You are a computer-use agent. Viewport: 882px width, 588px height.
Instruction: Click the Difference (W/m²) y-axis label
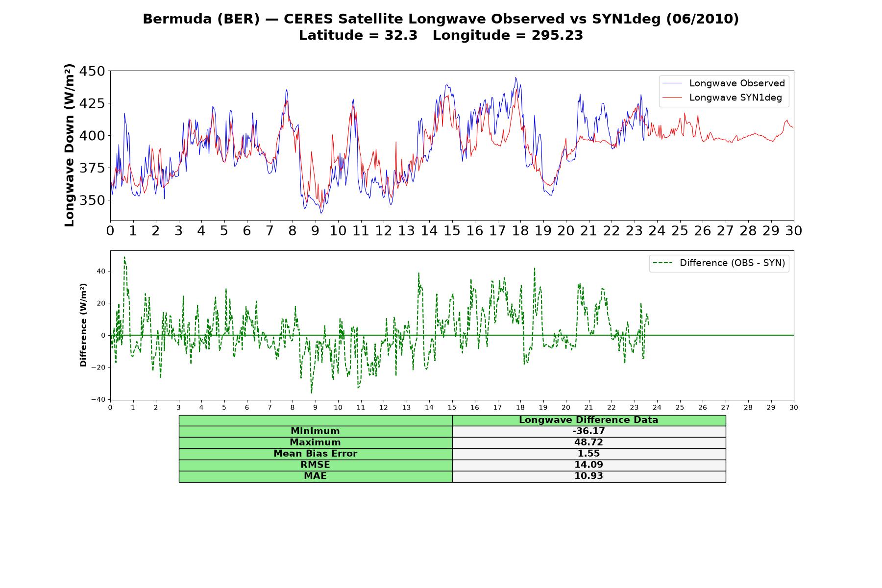pyautogui.click(x=83, y=325)
